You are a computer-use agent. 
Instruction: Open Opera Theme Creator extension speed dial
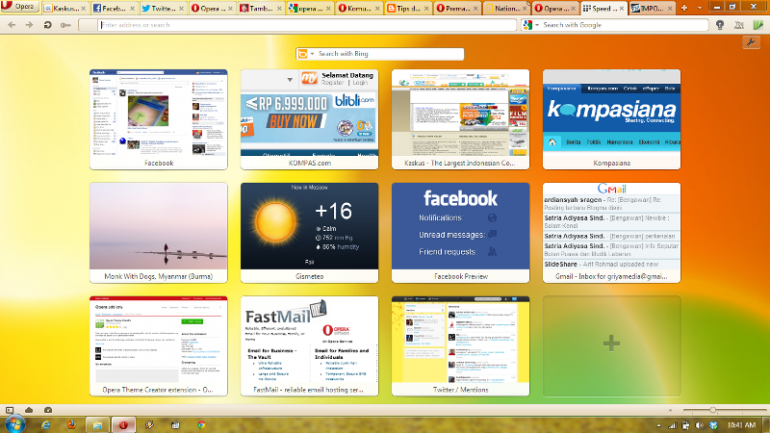click(159, 346)
